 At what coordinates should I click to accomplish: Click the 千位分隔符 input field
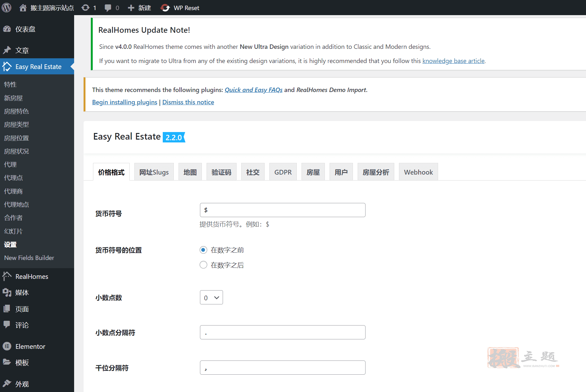pyautogui.click(x=283, y=367)
